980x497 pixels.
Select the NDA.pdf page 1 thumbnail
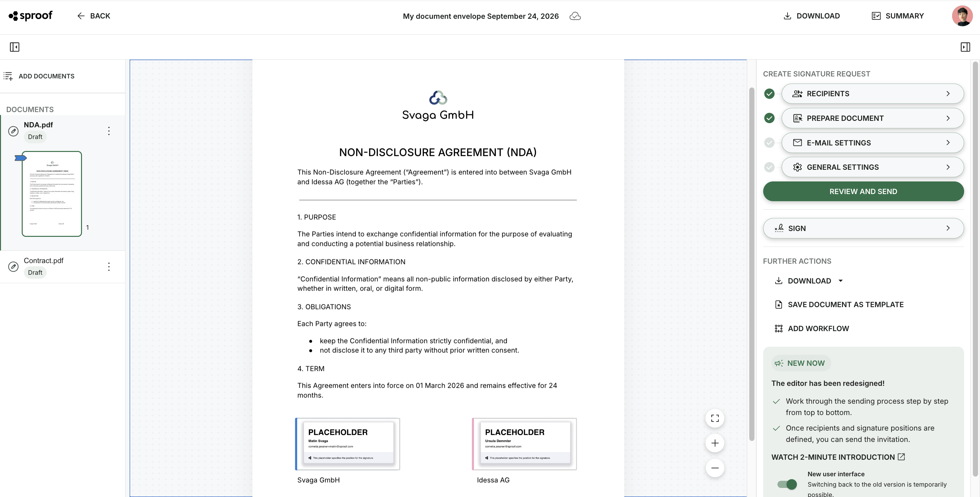point(52,193)
